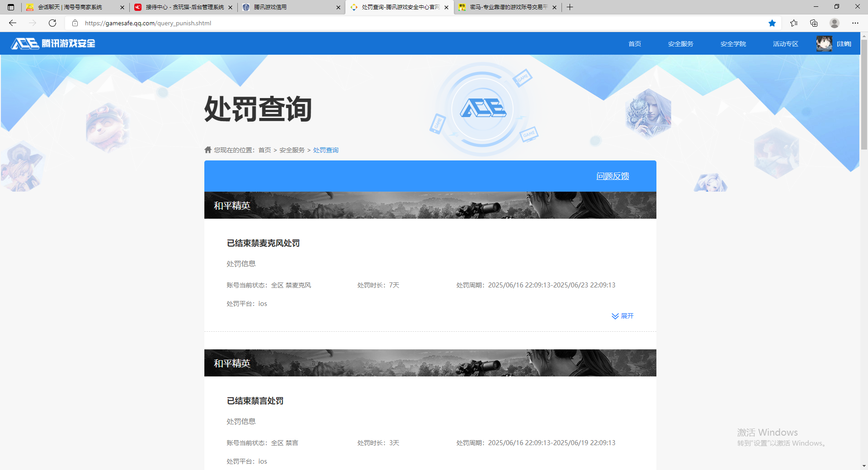Switch to the 腾讯游戏信用 tab
868x470 pixels.
tap(289, 7)
